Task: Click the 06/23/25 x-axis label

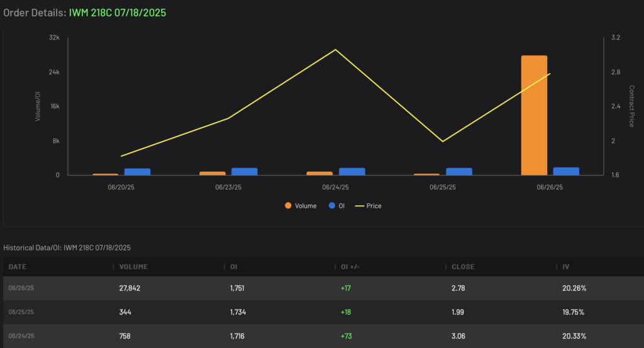Action: tap(228, 187)
